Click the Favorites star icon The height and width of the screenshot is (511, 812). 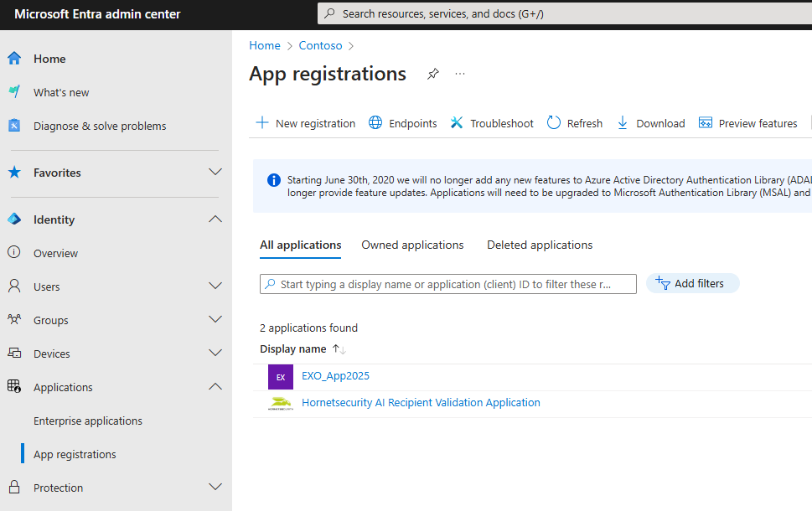click(14, 173)
